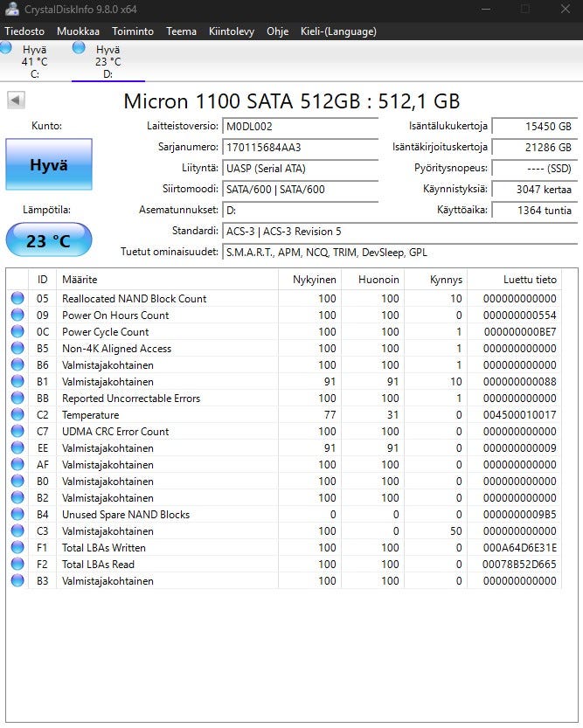583x728 pixels.
Task: Click the C: drive status orb
Action: [6, 49]
